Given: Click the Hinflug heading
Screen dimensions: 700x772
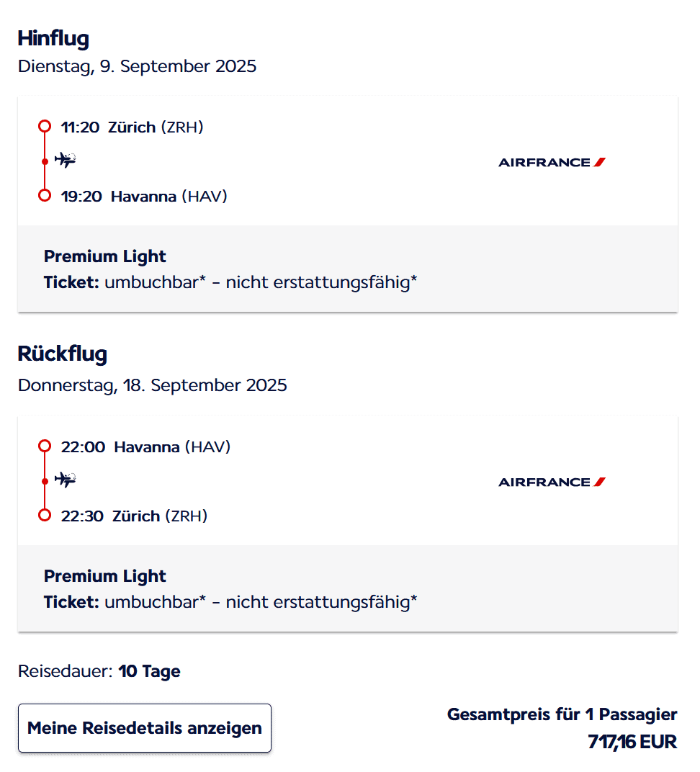Looking at the screenshot, I should (53, 38).
